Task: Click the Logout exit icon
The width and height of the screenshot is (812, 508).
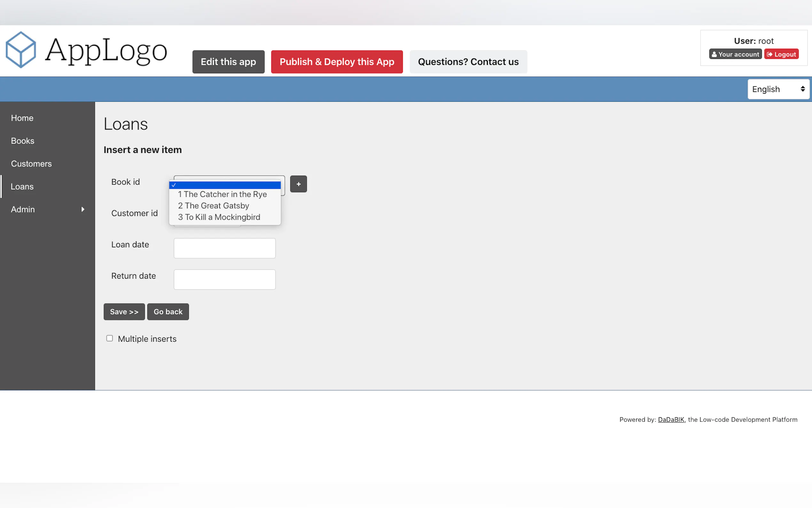Action: [769, 54]
